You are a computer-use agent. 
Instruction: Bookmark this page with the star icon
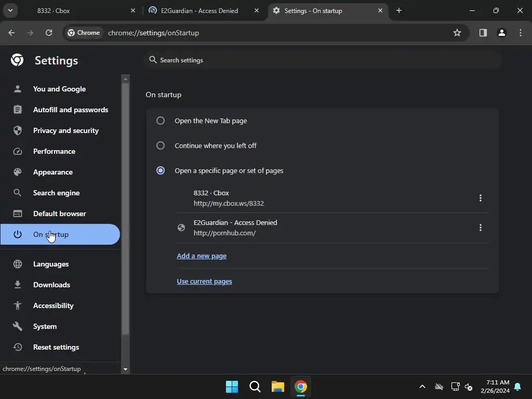(x=457, y=33)
